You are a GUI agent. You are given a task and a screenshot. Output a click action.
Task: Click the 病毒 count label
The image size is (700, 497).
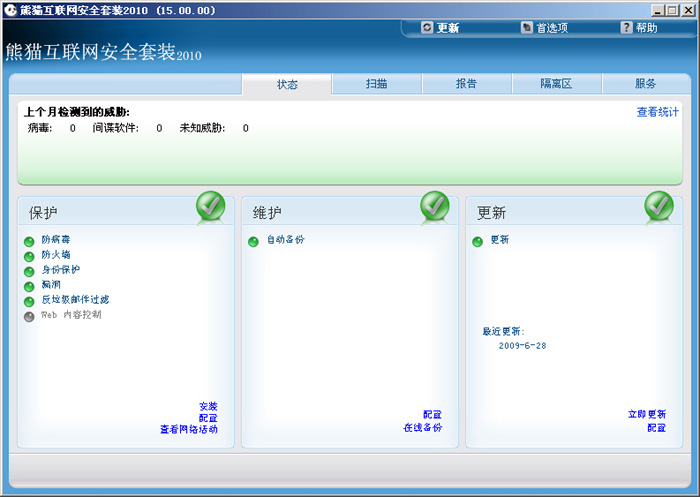pos(40,128)
